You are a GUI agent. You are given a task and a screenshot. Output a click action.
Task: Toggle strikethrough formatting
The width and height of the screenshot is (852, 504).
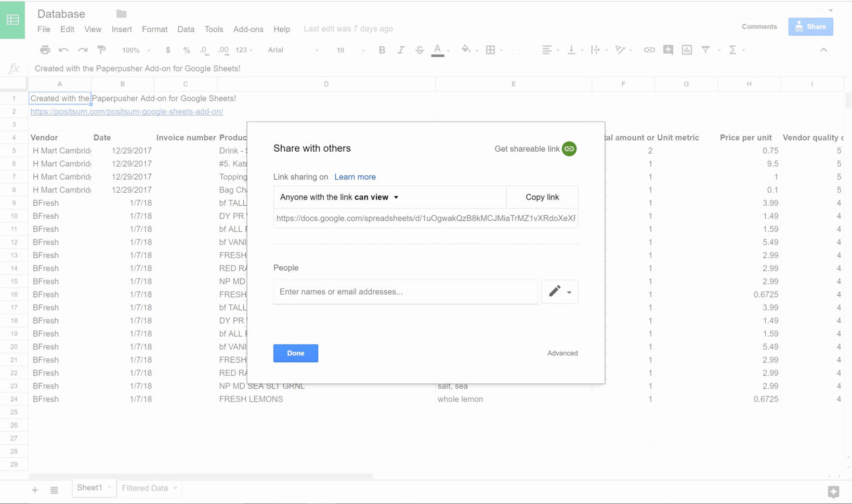(x=420, y=50)
